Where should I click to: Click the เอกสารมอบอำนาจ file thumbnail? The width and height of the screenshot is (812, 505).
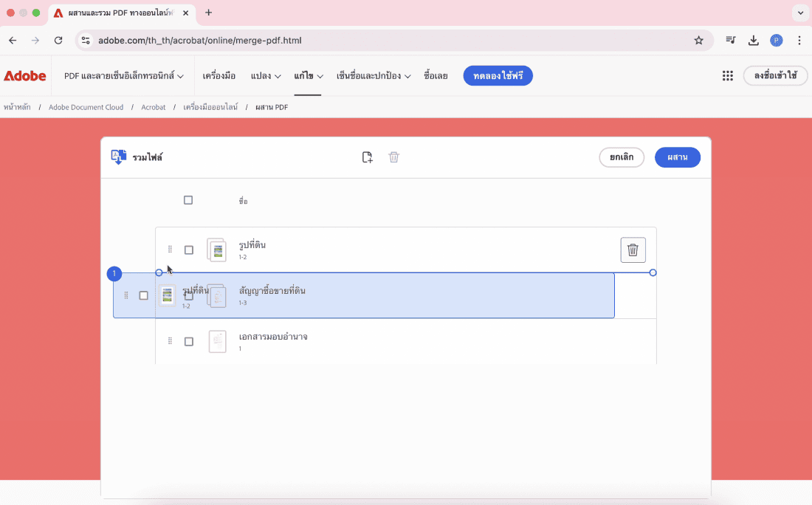217,341
